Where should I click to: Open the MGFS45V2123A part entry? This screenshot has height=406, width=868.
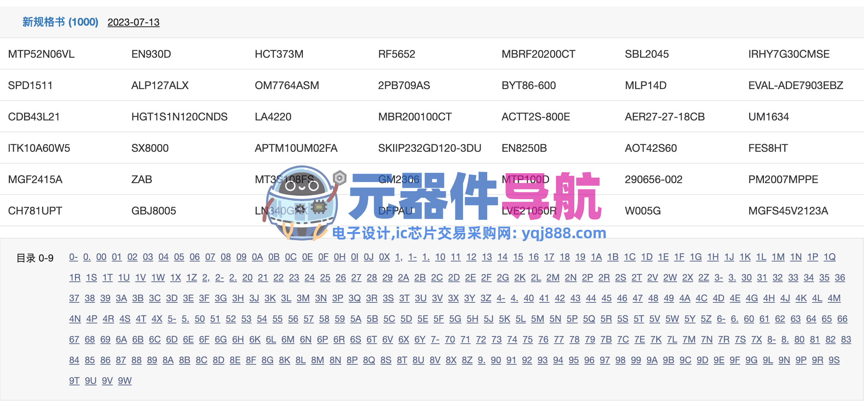[x=788, y=211]
